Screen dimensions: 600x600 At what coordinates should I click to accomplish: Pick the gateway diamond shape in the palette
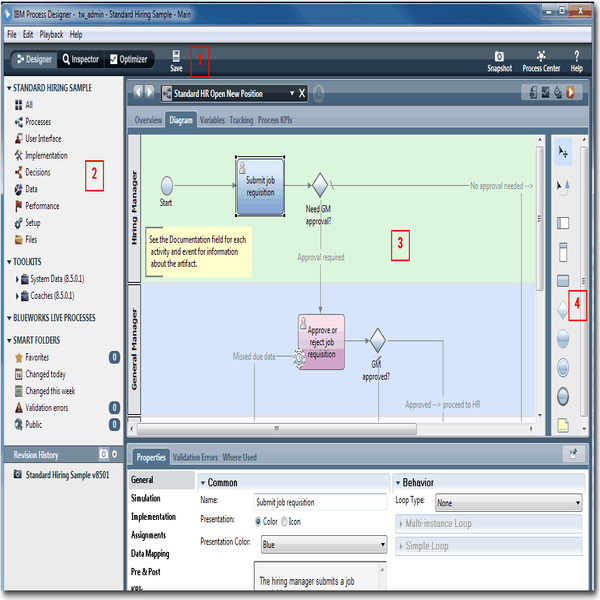[x=562, y=310]
